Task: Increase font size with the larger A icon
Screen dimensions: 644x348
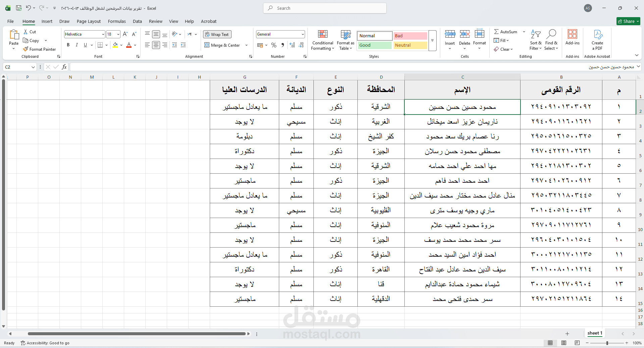Action: click(125, 34)
